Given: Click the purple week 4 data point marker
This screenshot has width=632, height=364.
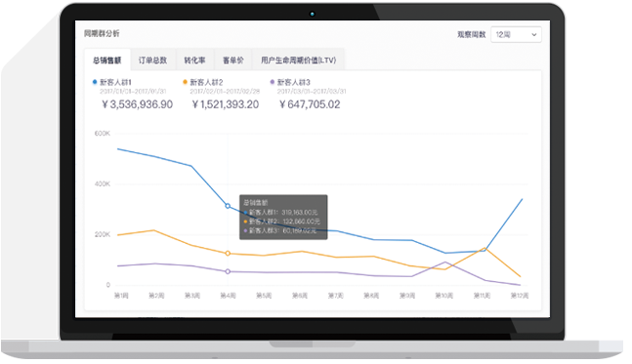Looking at the screenshot, I should (228, 272).
